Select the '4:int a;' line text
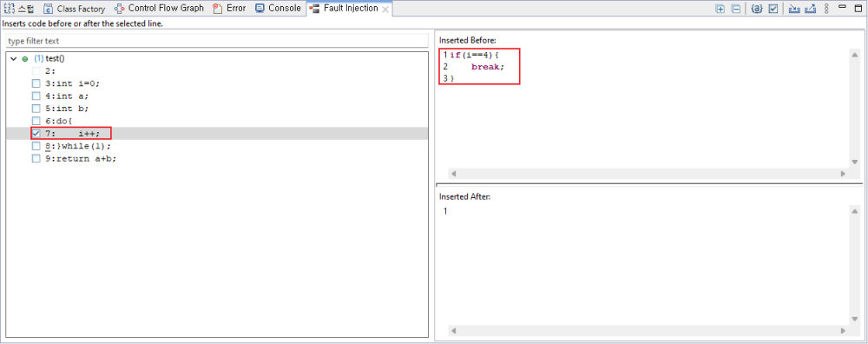 pyautogui.click(x=67, y=96)
